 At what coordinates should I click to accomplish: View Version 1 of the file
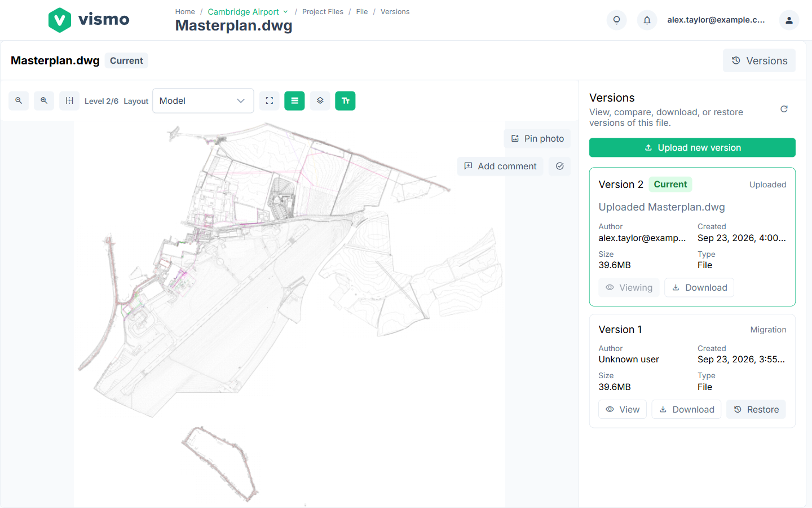(x=623, y=409)
